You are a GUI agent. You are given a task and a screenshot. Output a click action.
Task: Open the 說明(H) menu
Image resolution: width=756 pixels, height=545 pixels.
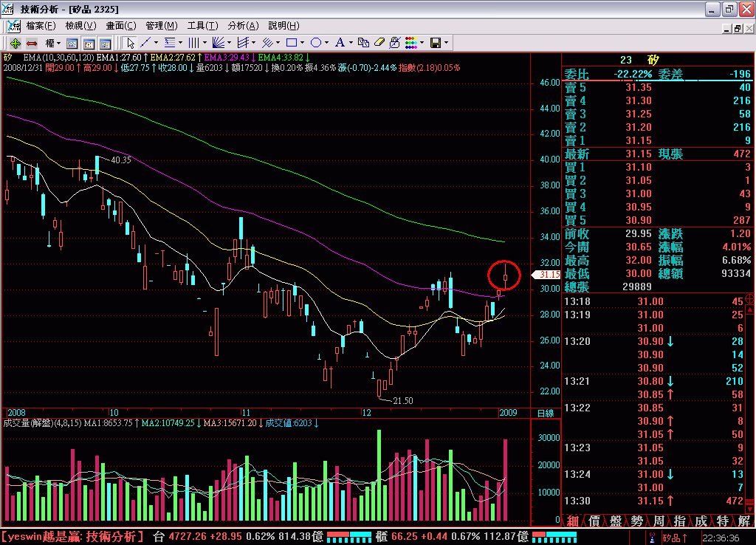coord(283,26)
